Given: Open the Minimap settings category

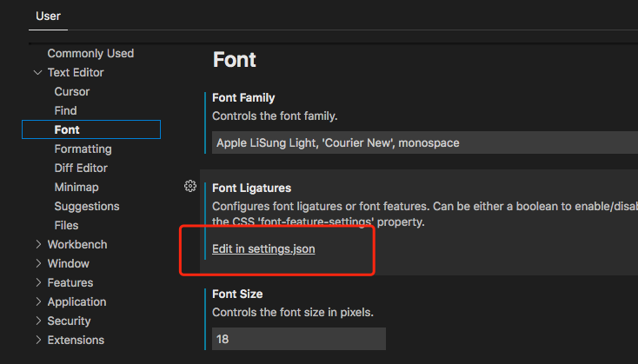Looking at the screenshot, I should (x=76, y=188).
